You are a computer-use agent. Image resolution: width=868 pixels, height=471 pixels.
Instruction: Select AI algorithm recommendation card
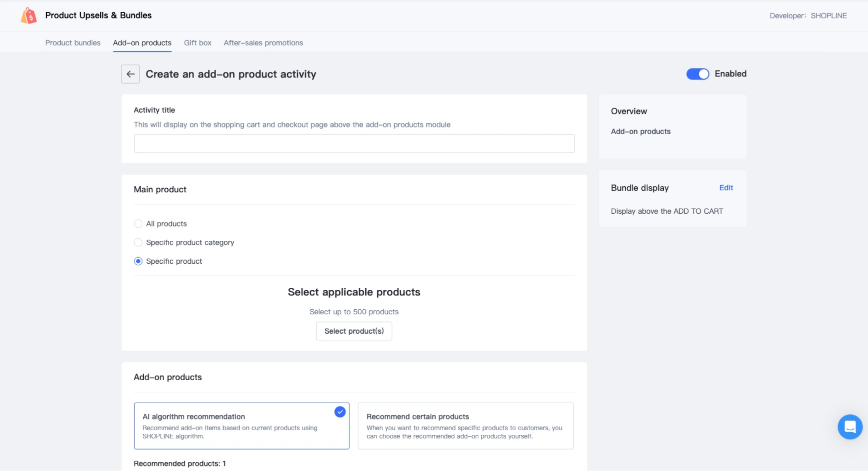(x=241, y=426)
